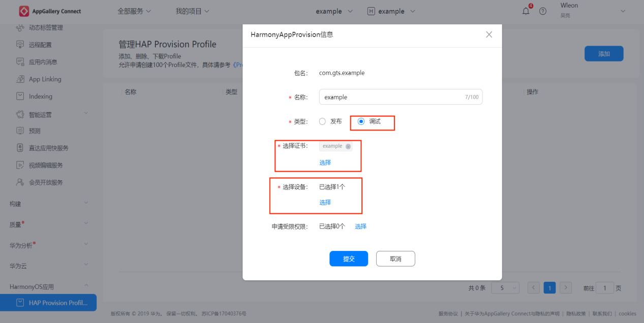Open the 全部服务 dropdown
This screenshot has height=323, width=644.
[134, 11]
